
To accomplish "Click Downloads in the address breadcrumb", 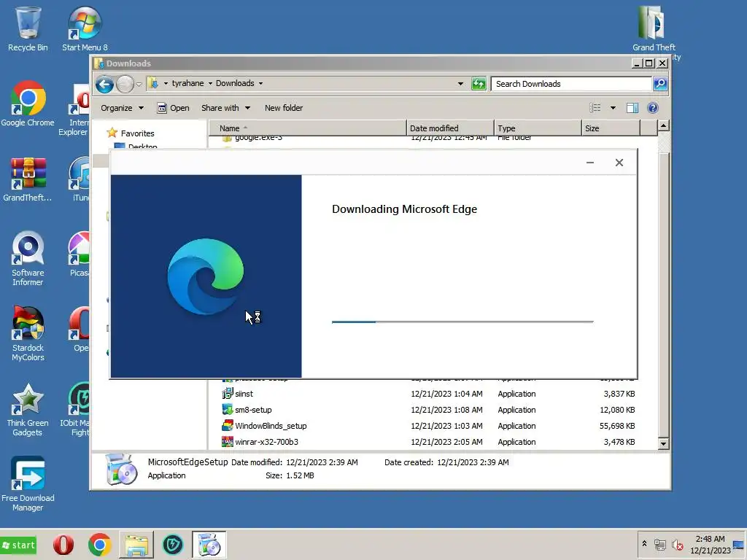I will pyautogui.click(x=235, y=83).
